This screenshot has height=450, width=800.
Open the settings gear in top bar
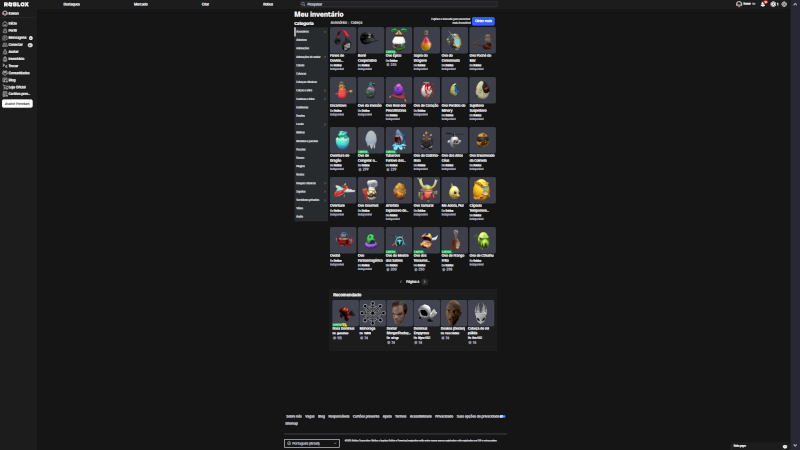click(784, 4)
